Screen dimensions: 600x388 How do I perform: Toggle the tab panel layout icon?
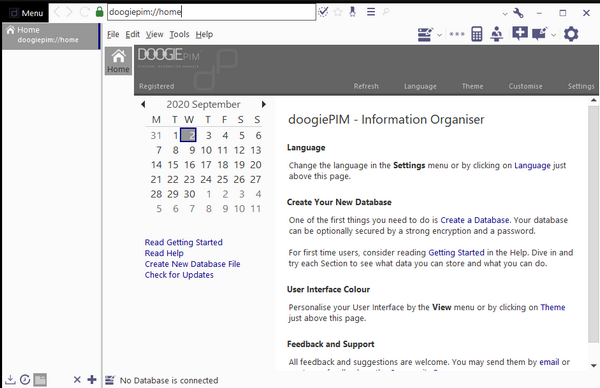point(40,380)
